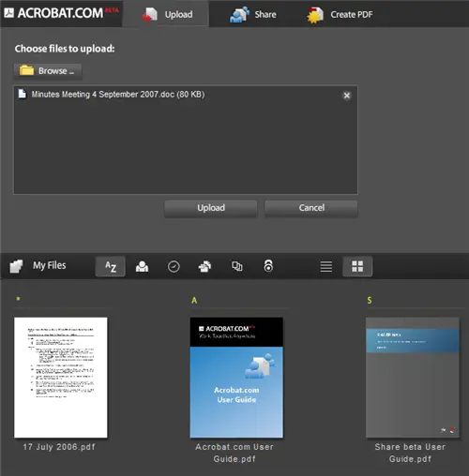Sort files by date clock icon
The height and width of the screenshot is (476, 469).
(174, 267)
